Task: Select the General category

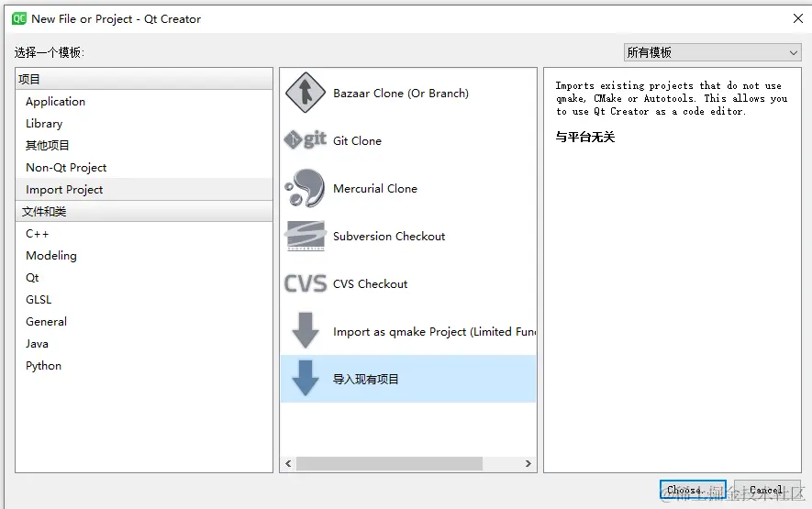Action: coord(144,322)
